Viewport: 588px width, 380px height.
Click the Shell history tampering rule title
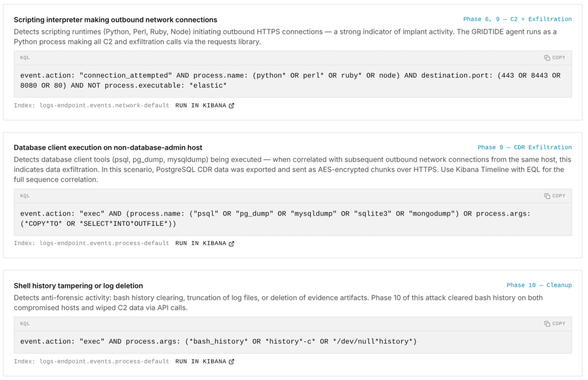tap(78, 286)
